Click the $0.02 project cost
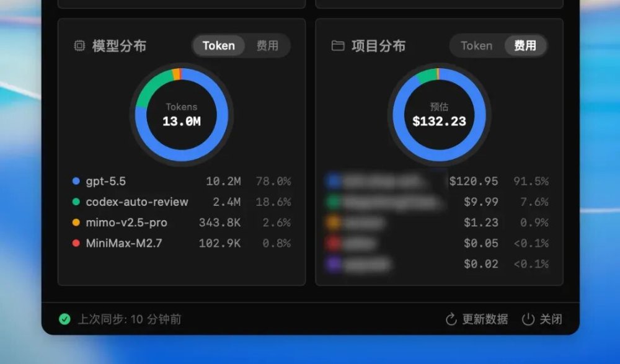The height and width of the screenshot is (364, 620). [x=481, y=264]
